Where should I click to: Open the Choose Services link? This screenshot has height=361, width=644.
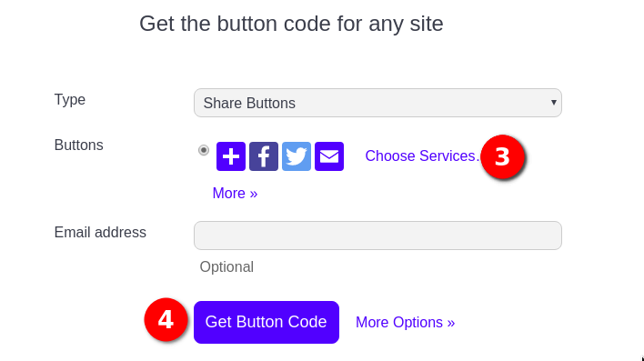point(422,156)
